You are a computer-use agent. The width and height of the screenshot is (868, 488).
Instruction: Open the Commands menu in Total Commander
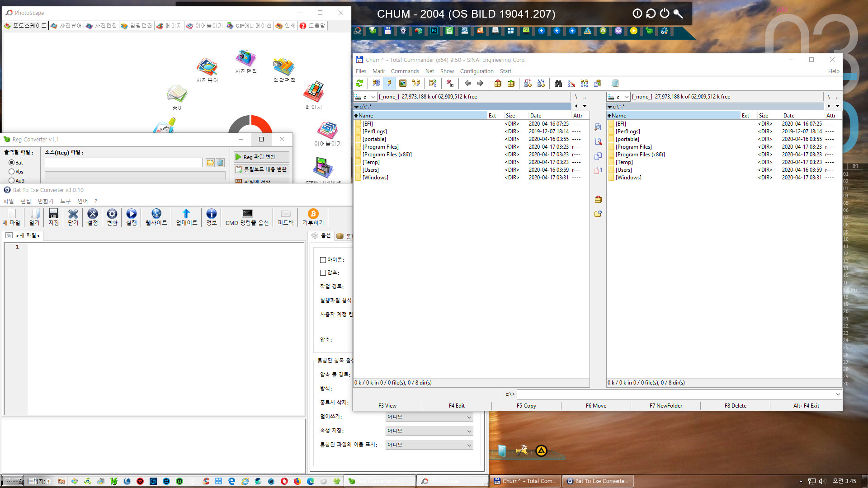(405, 71)
